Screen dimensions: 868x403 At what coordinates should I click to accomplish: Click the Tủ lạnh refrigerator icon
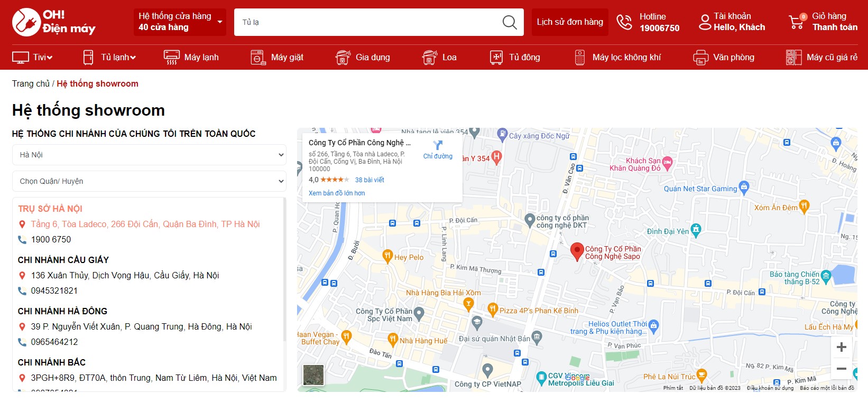pyautogui.click(x=88, y=57)
